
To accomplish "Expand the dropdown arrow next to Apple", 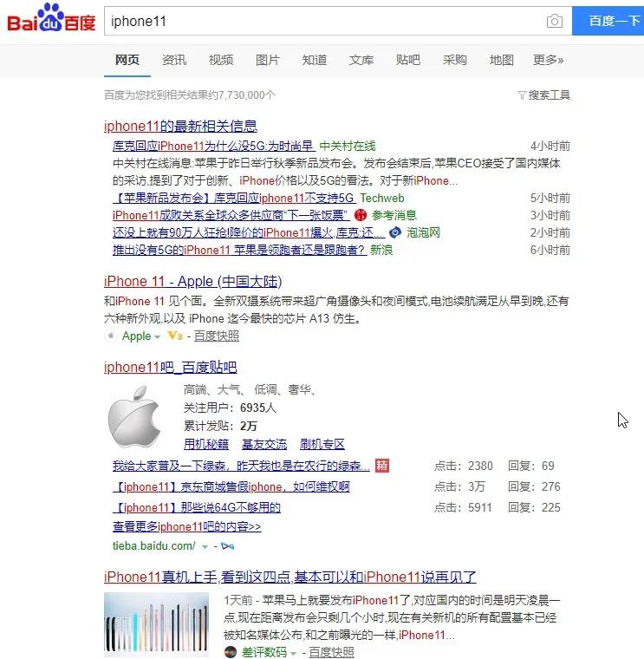I will point(157,337).
